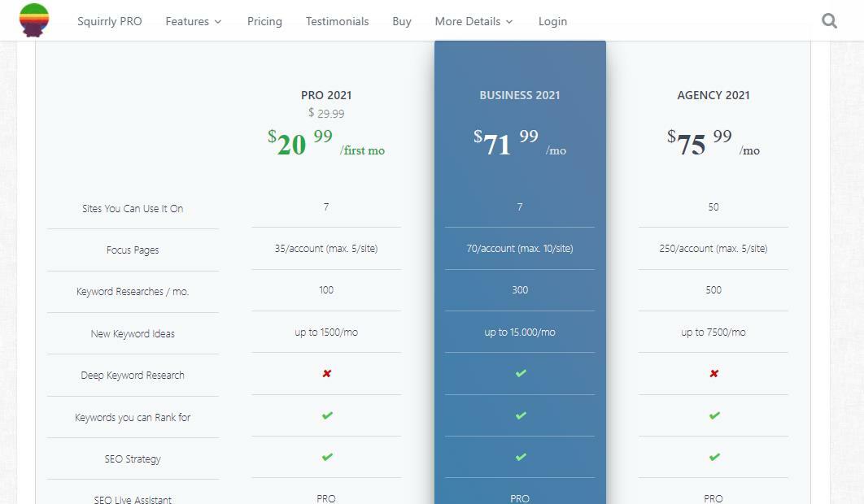Open the Login link
The width and height of the screenshot is (864, 504).
(x=552, y=21)
